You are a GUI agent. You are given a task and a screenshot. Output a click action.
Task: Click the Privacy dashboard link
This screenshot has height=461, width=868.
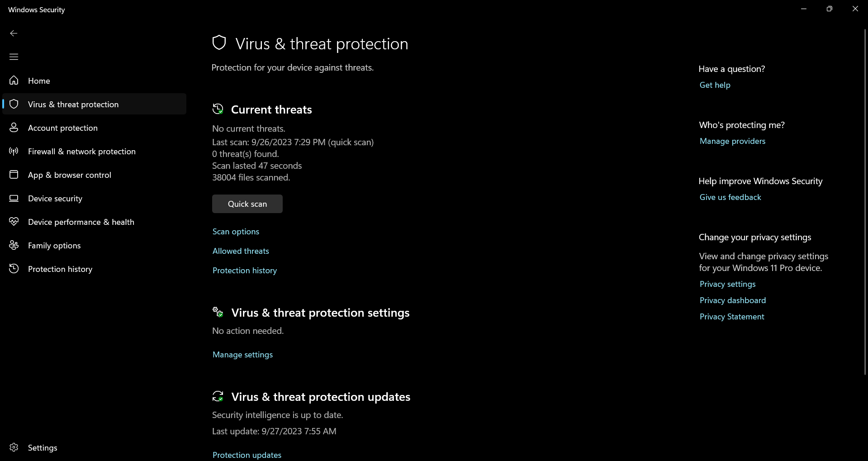732,300
